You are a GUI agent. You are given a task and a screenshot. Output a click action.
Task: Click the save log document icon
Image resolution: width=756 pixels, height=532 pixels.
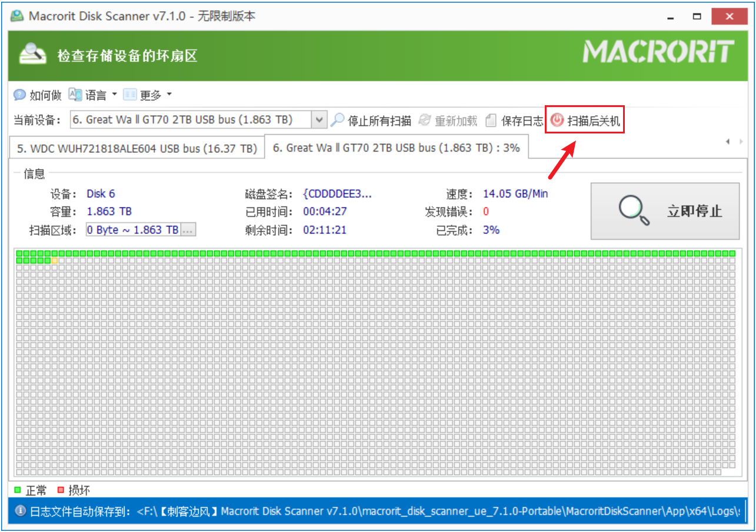tap(491, 121)
